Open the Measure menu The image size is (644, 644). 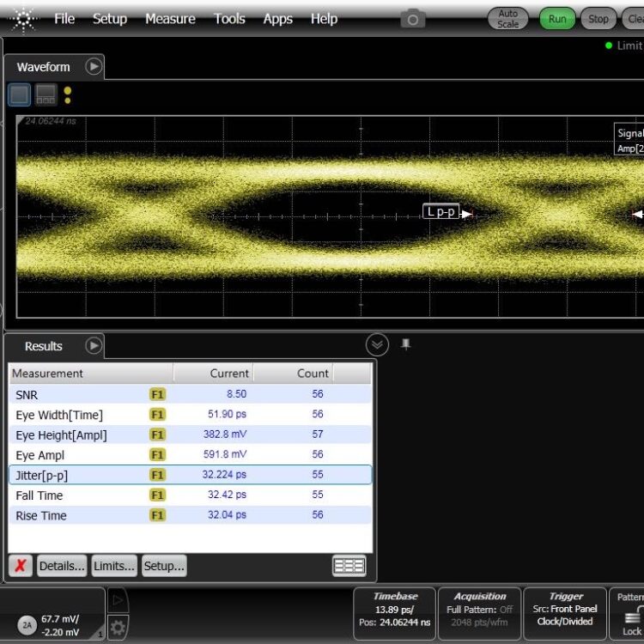click(170, 19)
